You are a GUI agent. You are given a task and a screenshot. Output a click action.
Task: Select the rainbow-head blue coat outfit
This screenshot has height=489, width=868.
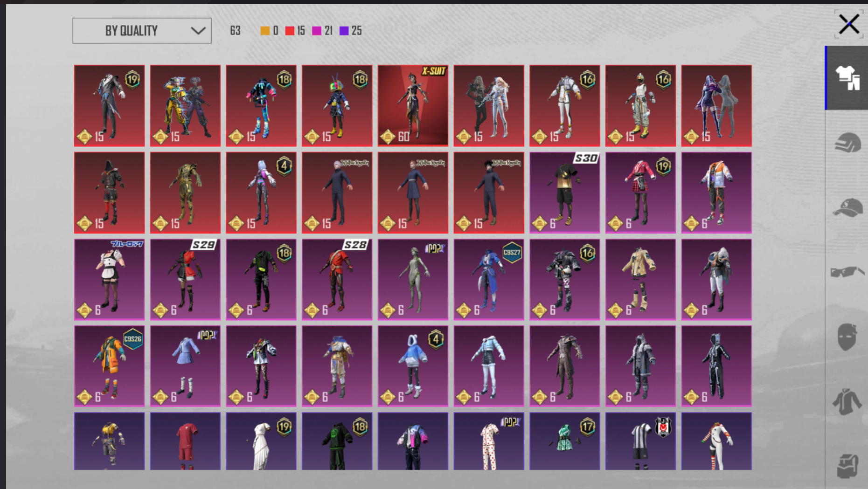click(337, 105)
